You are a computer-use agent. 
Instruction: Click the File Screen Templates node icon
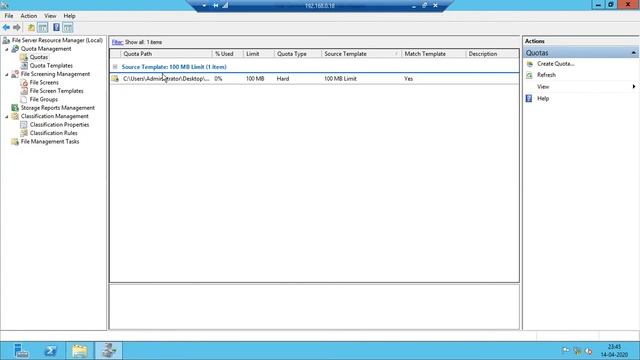pyautogui.click(x=24, y=91)
